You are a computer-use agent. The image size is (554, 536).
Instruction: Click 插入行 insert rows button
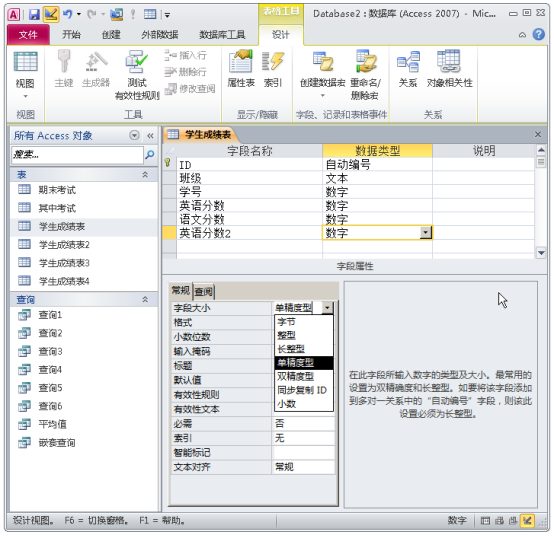186,55
